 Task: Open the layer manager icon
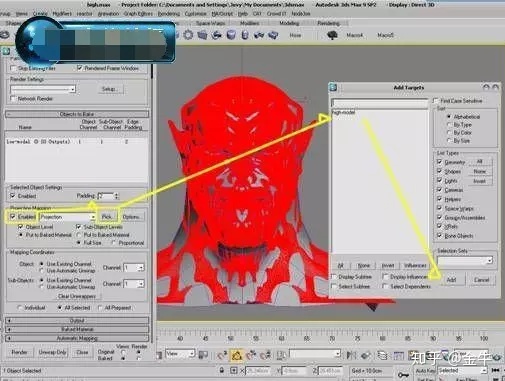click(x=383, y=355)
